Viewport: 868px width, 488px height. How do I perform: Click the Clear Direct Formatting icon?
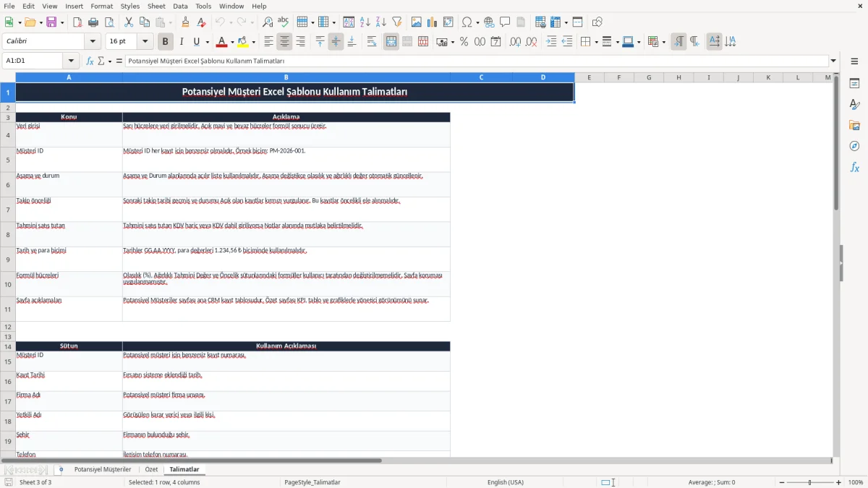(x=202, y=22)
